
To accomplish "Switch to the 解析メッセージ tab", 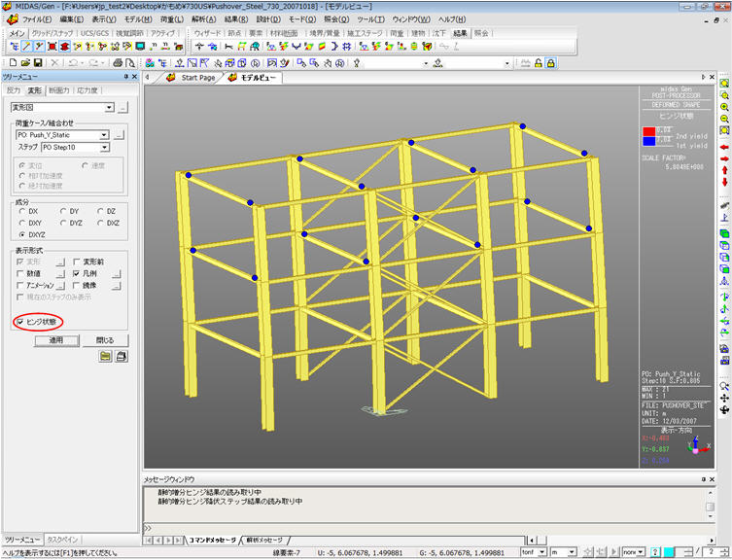I will tap(264, 540).
